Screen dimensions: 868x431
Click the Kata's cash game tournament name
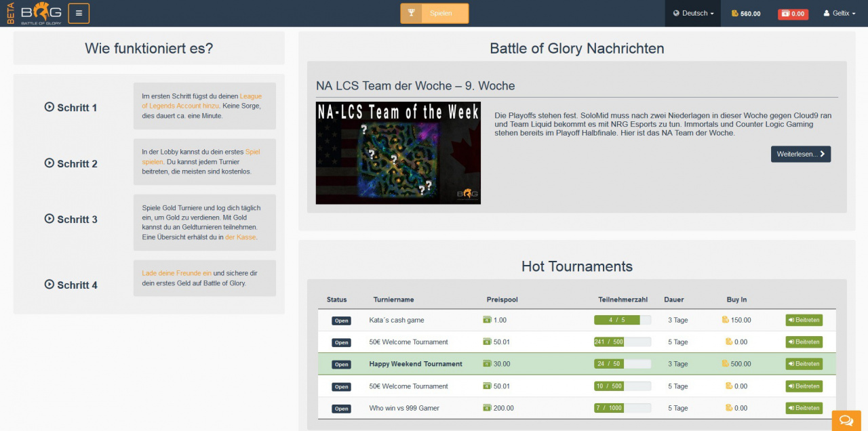tap(397, 320)
